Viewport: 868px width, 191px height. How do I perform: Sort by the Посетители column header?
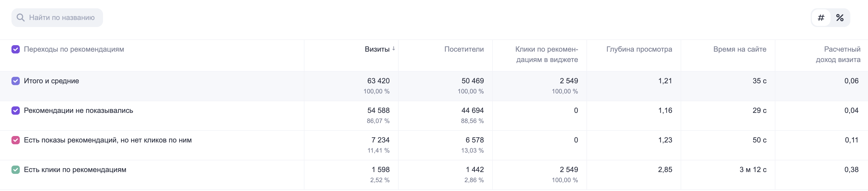(x=464, y=49)
